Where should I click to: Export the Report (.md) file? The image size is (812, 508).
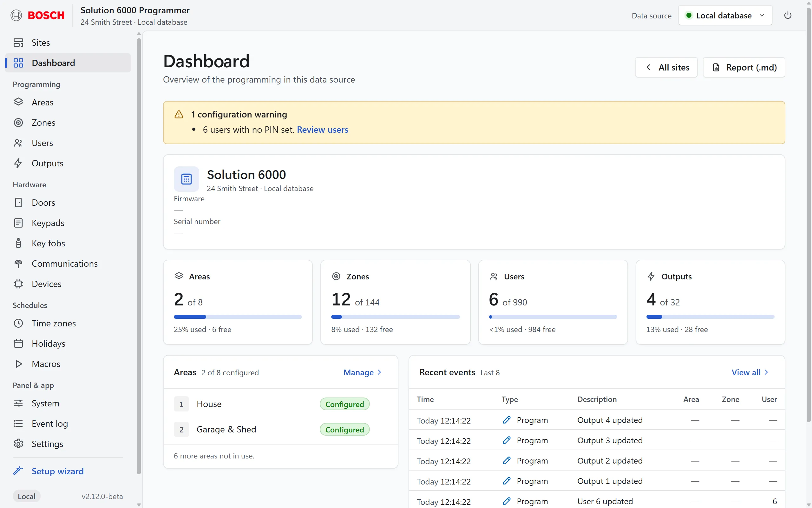744,67
